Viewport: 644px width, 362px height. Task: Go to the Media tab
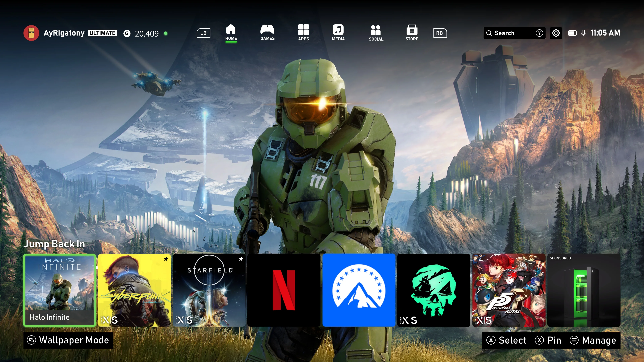pos(338,33)
